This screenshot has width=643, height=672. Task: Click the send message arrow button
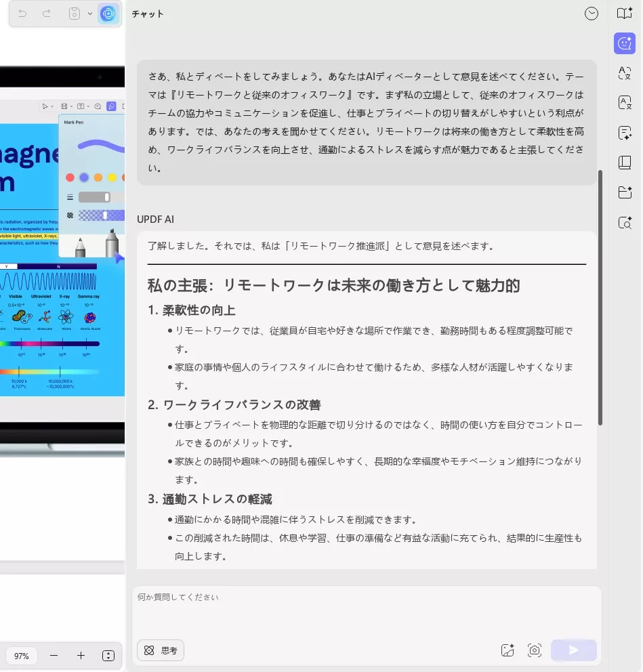coord(574,650)
